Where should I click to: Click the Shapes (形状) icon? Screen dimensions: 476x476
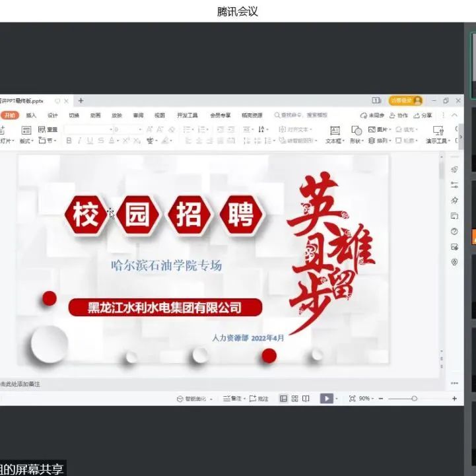pyautogui.click(x=357, y=134)
